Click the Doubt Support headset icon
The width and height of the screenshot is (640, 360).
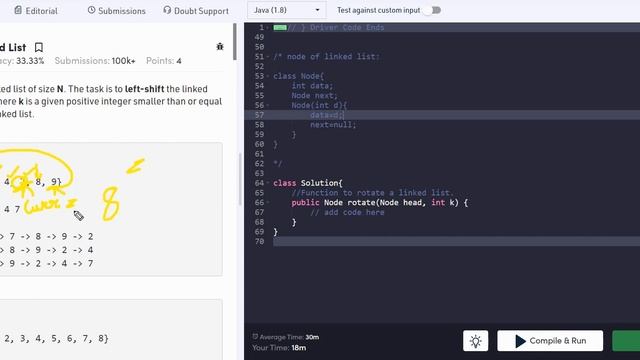167,10
